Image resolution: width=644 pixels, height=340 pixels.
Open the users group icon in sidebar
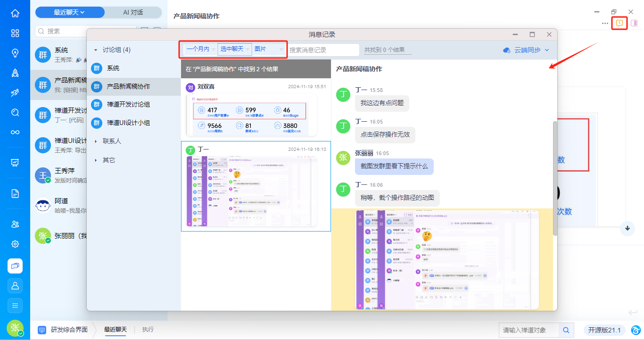click(15, 224)
